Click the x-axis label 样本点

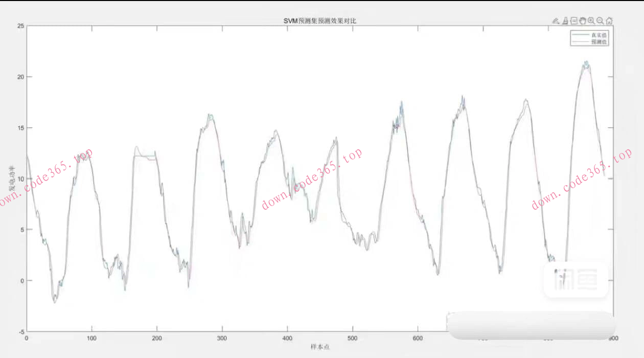[x=320, y=347]
